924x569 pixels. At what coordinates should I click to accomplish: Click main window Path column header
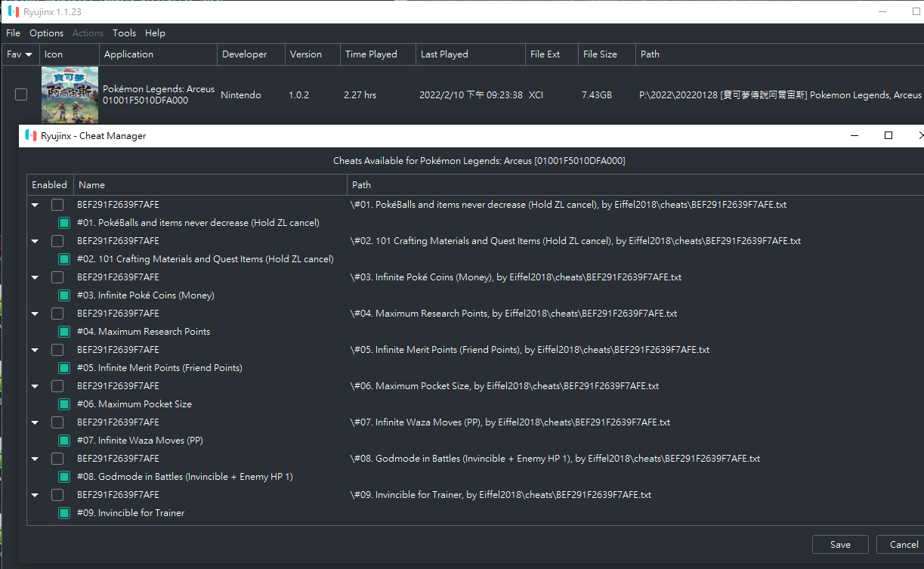pyautogui.click(x=780, y=54)
